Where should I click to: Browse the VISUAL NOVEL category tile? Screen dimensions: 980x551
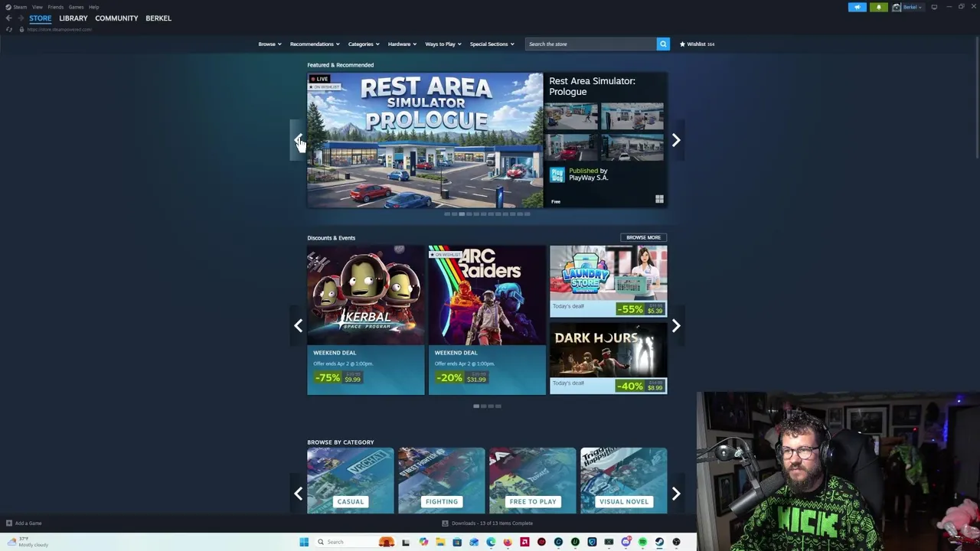pos(624,481)
